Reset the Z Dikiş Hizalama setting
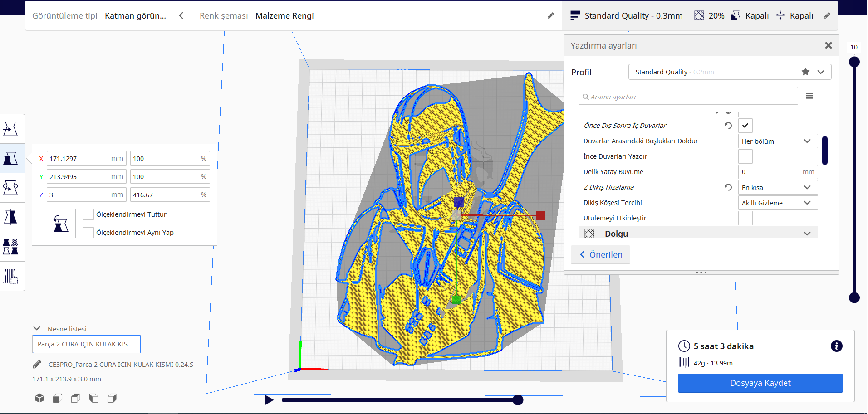This screenshot has height=414, width=868. [728, 187]
